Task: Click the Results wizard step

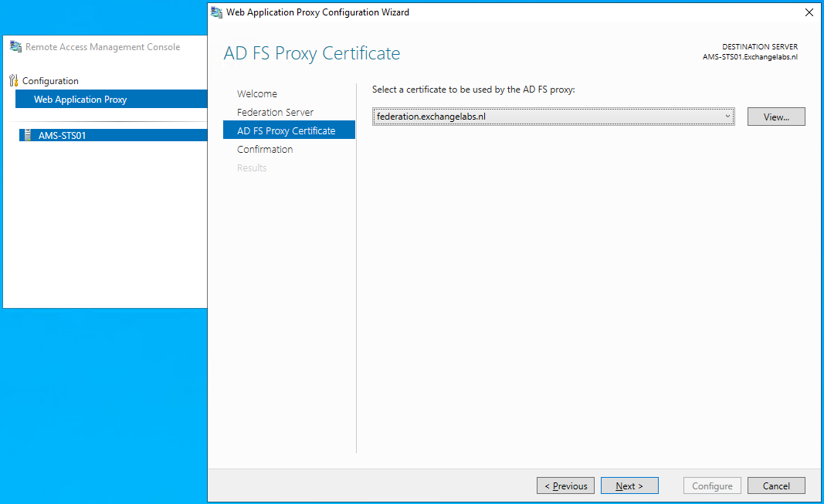Action: 252,167
